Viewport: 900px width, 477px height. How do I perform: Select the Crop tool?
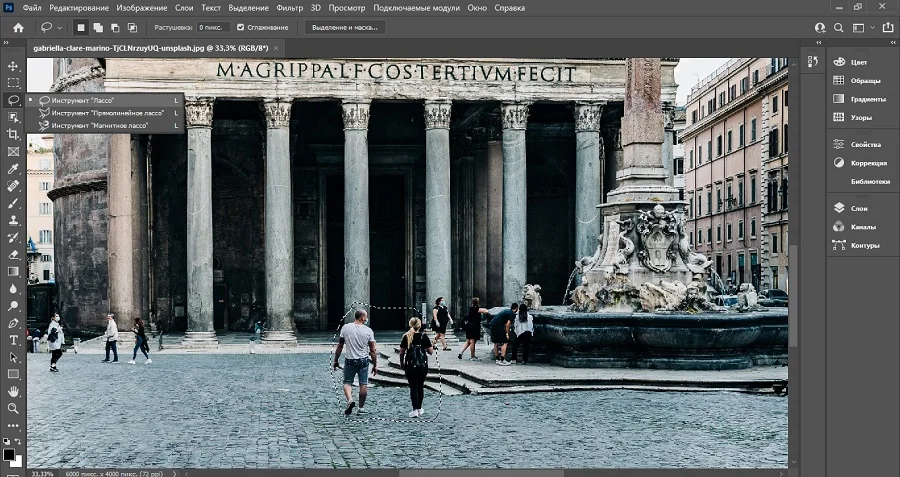13,134
